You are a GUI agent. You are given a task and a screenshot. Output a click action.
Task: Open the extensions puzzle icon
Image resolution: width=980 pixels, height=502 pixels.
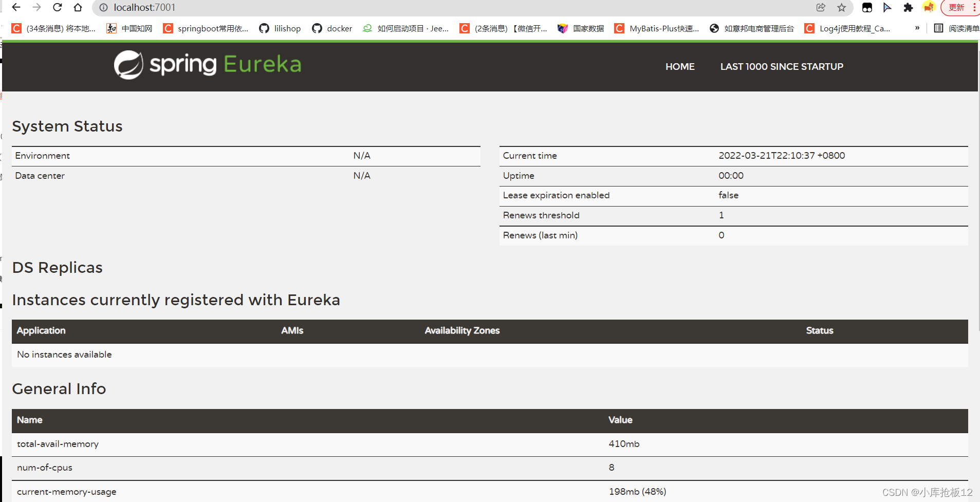(x=908, y=7)
